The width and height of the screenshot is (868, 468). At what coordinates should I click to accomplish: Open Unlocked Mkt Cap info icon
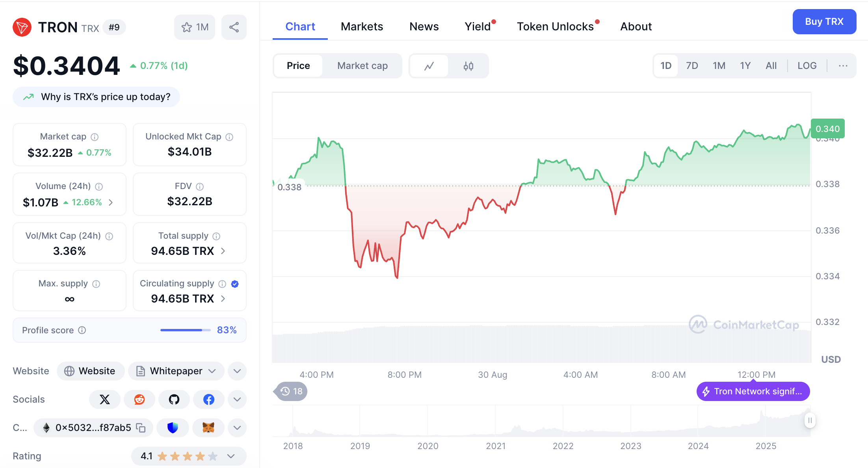pos(229,137)
